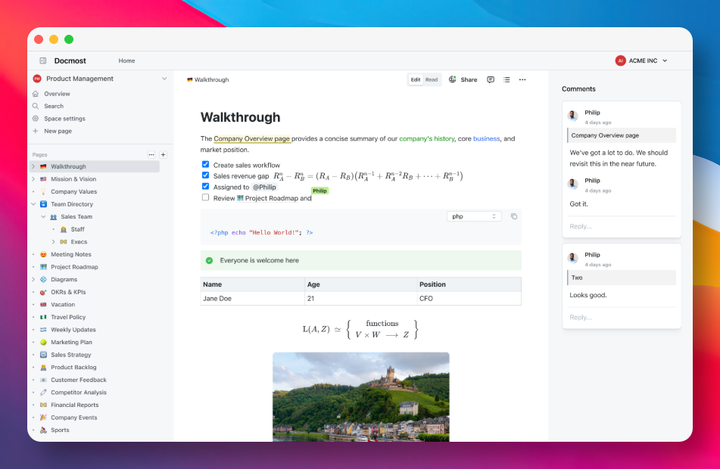Expand the Execs tree chevron
Screen dimensions: 720x469
coord(53,242)
